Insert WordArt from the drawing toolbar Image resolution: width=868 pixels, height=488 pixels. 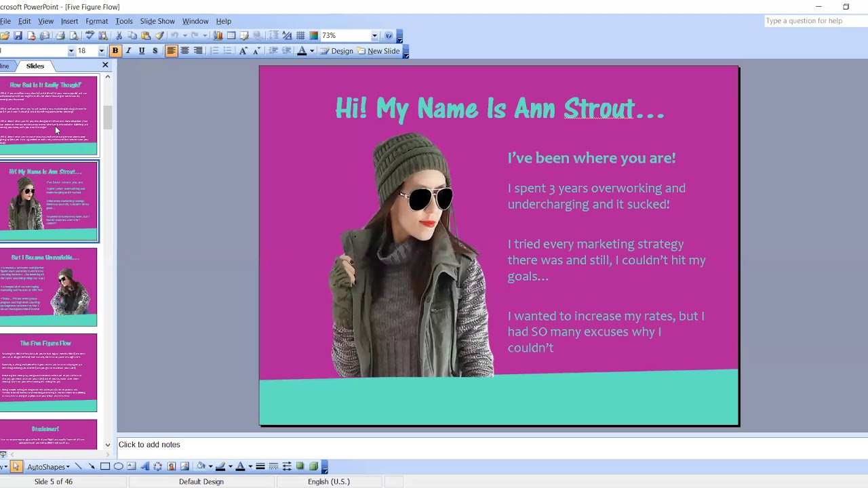coord(144,466)
